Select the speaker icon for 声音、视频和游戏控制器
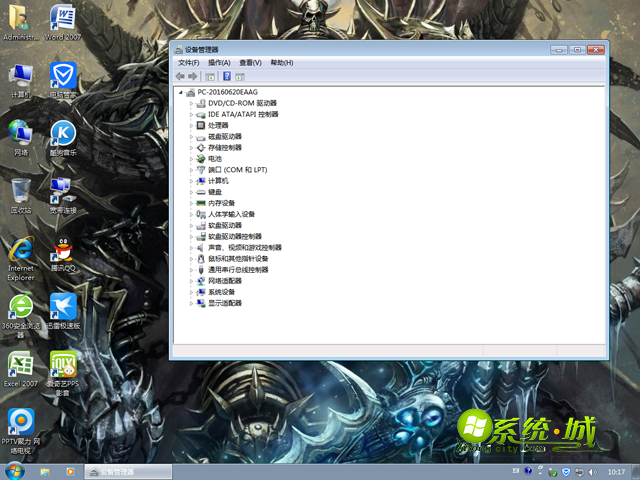 pos(201,248)
